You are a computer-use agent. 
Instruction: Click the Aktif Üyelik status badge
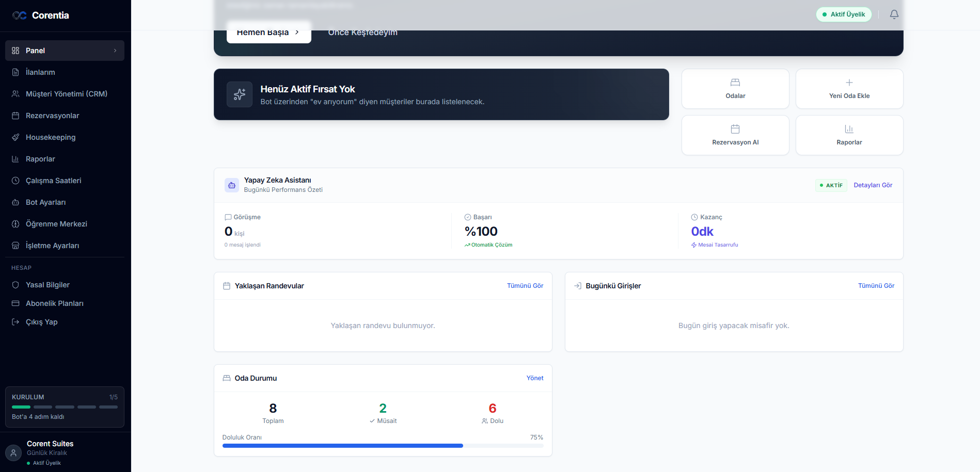843,14
